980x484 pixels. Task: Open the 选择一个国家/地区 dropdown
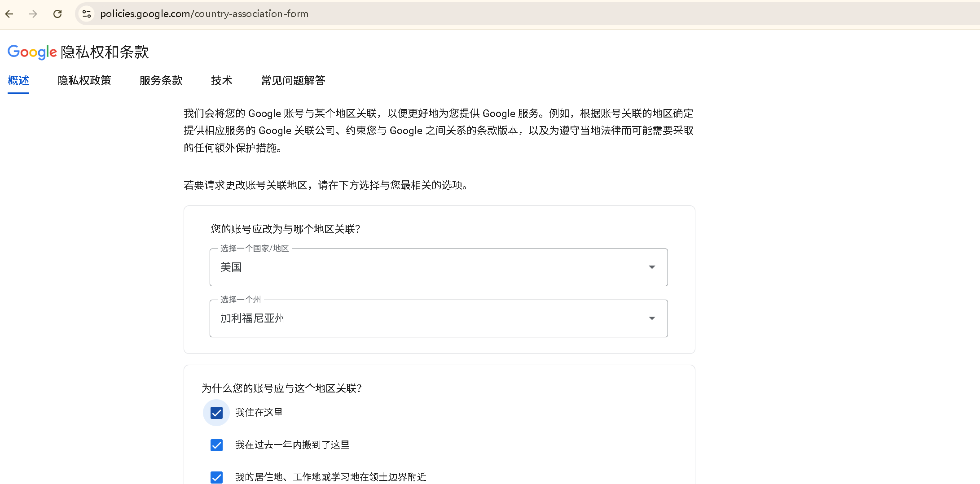pyautogui.click(x=438, y=267)
